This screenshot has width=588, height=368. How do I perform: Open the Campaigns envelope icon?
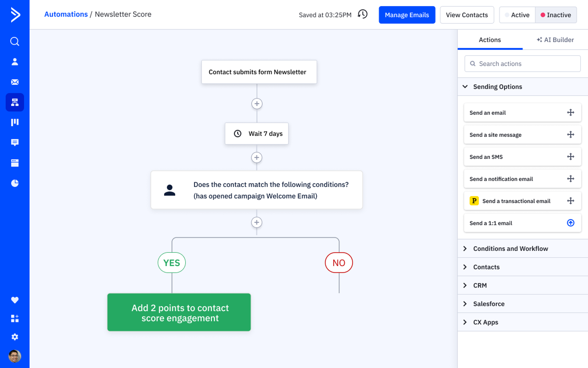15,82
